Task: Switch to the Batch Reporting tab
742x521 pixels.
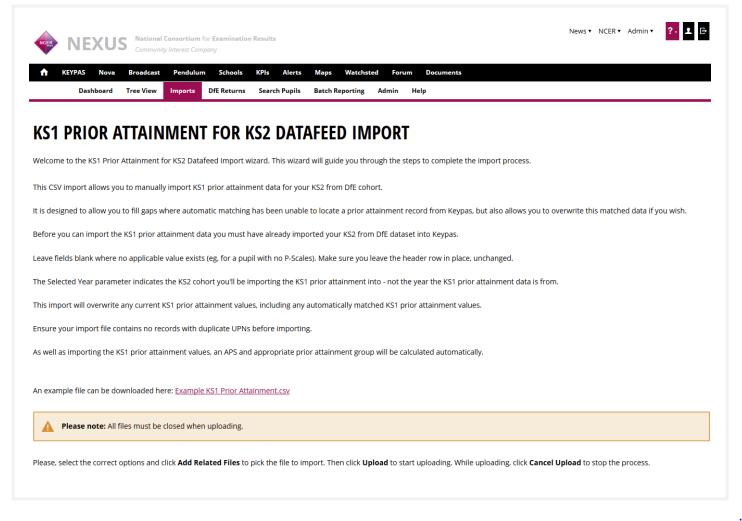Action: [339, 90]
